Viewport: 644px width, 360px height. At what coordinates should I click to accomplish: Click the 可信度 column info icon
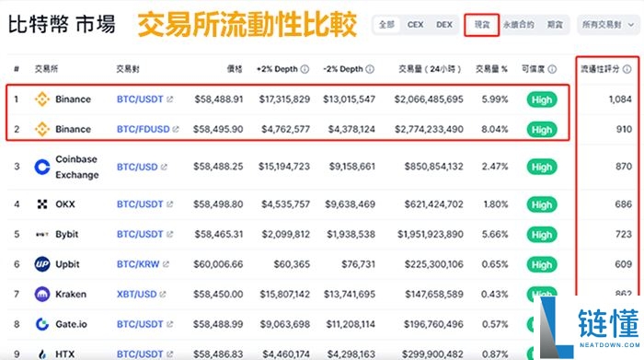[552, 69]
